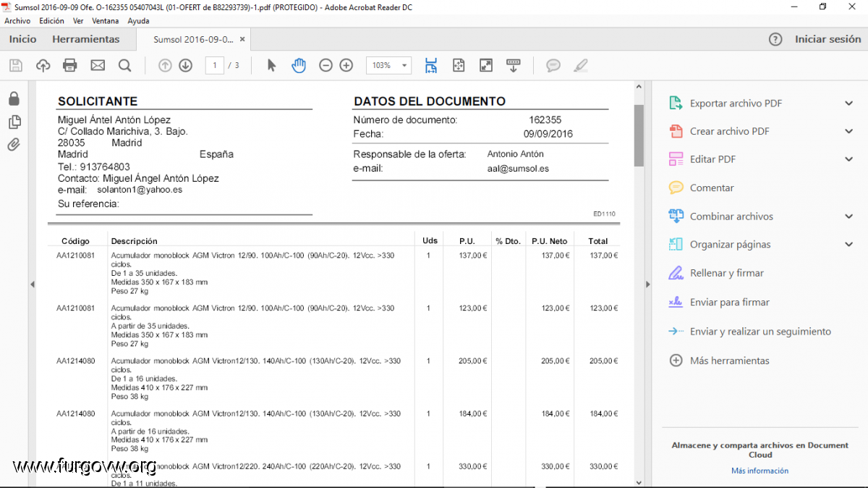Click code AA1214080 in third row

76,361
